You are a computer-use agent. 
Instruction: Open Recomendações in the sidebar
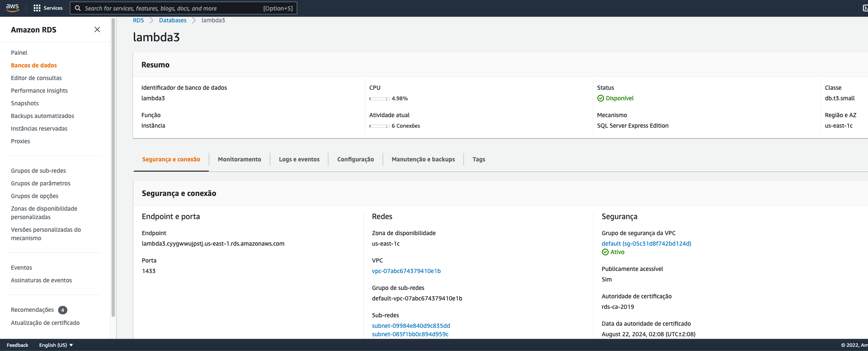point(32,310)
